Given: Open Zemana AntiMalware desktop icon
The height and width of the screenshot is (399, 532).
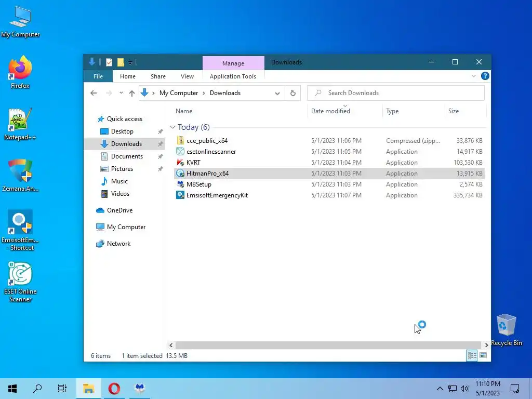Looking at the screenshot, I should coord(20,176).
